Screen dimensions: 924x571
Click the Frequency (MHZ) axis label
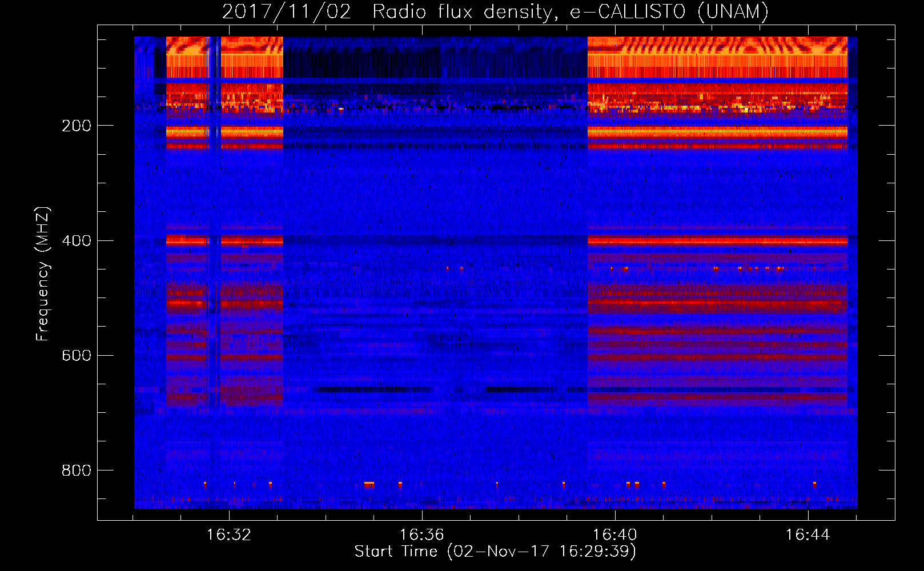(43, 274)
